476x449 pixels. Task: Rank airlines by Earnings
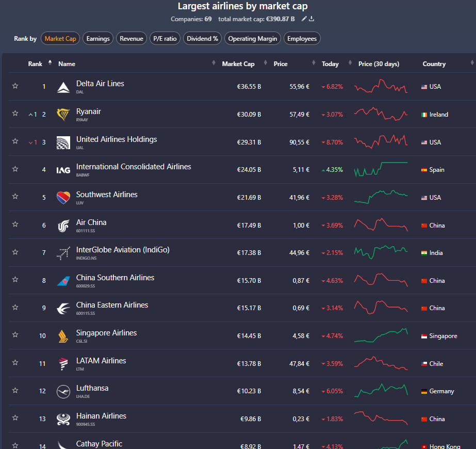tap(98, 39)
